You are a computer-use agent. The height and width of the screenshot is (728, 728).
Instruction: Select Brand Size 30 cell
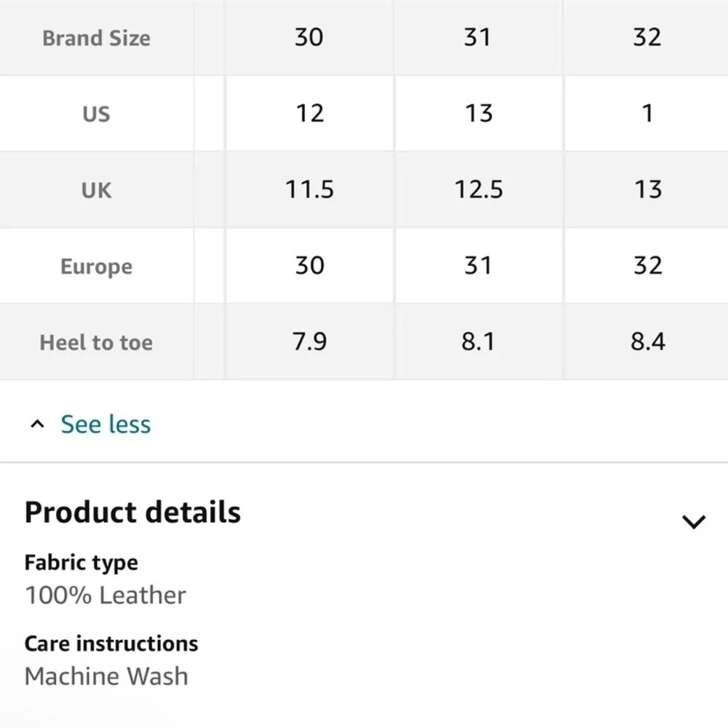(x=309, y=37)
